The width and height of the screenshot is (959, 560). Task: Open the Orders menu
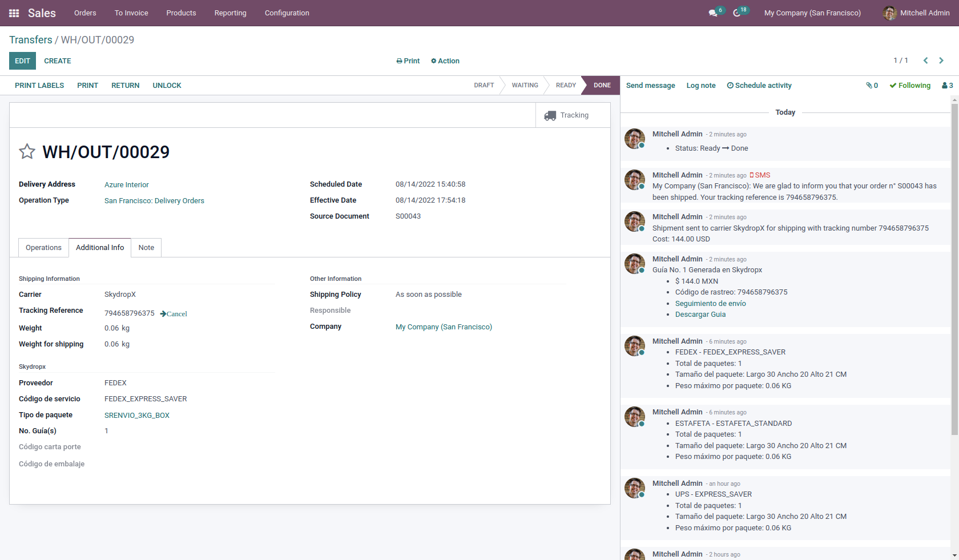pos(85,13)
